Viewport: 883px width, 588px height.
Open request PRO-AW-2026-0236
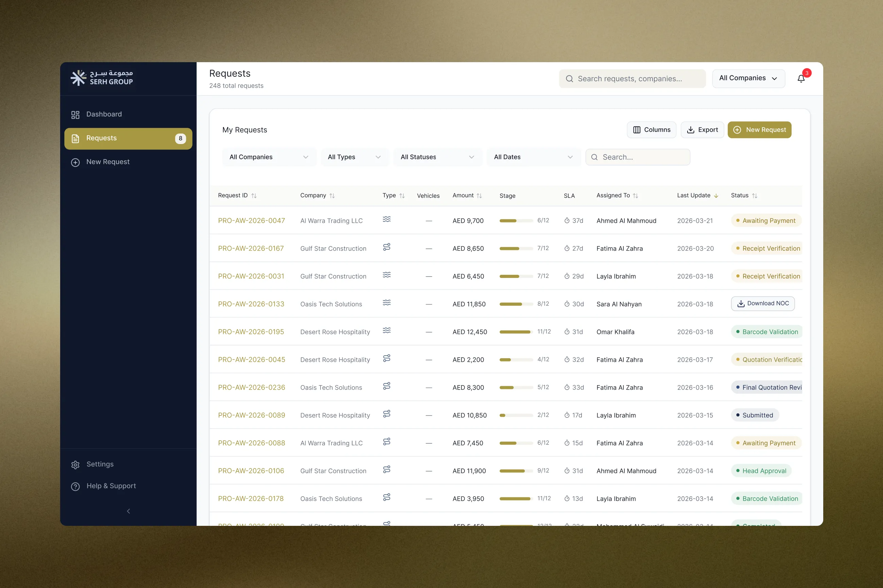[x=251, y=387]
